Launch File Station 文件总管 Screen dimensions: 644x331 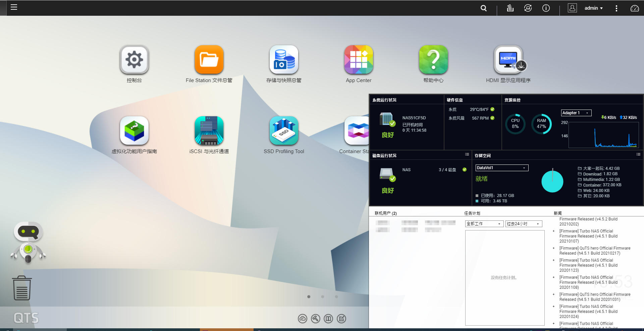[209, 60]
